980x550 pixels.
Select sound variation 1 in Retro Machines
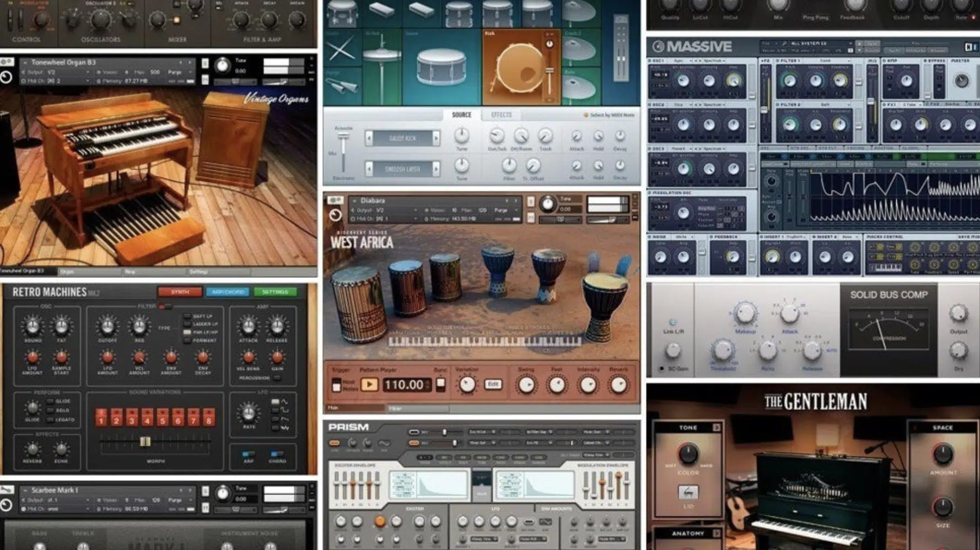pyautogui.click(x=101, y=417)
